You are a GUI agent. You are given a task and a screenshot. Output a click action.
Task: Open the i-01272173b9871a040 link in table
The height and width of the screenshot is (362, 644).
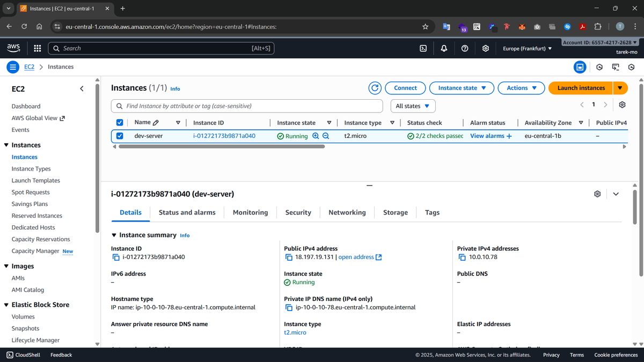pyautogui.click(x=224, y=136)
